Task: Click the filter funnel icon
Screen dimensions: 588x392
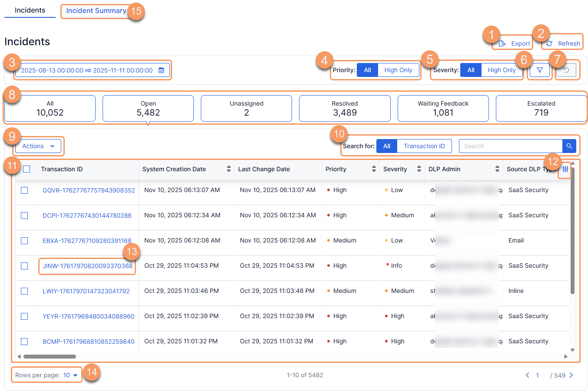Action: (x=540, y=70)
